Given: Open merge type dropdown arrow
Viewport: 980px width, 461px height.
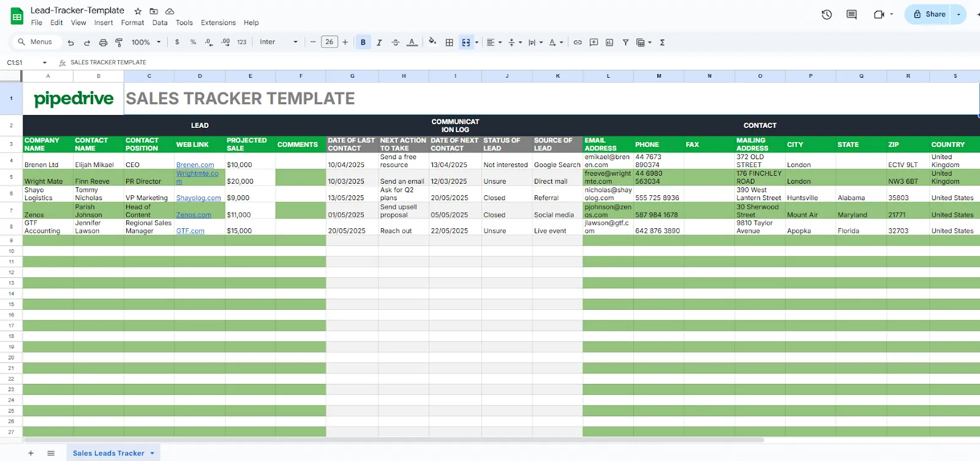Looking at the screenshot, I should click(x=477, y=42).
